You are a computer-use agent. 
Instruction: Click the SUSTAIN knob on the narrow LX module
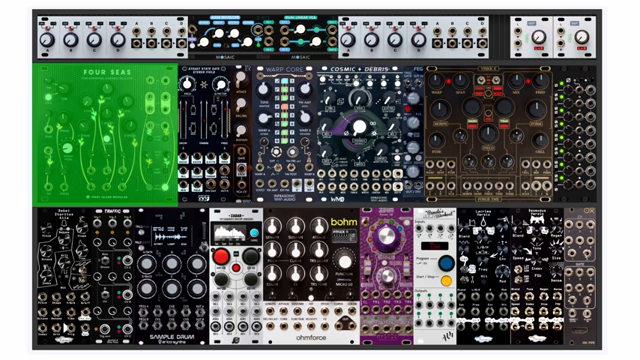[x=241, y=131]
